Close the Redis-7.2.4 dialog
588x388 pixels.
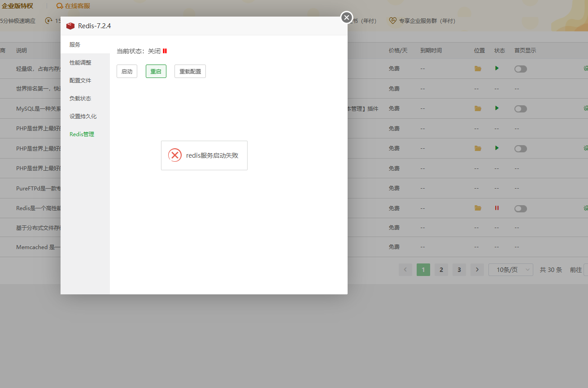(347, 17)
